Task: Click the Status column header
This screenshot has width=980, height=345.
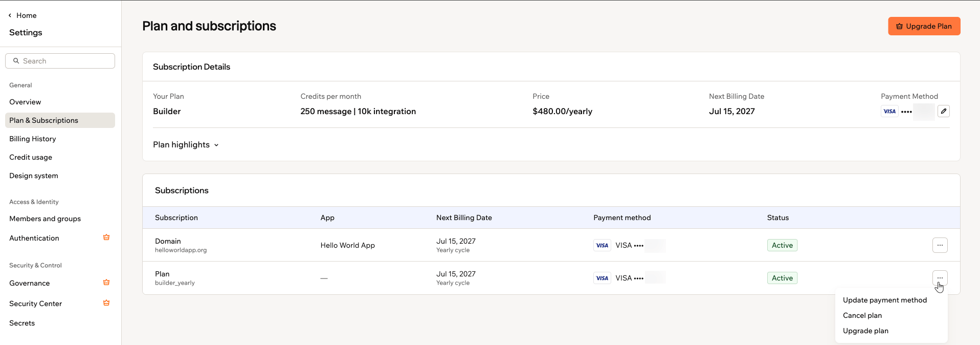Action: coord(778,218)
